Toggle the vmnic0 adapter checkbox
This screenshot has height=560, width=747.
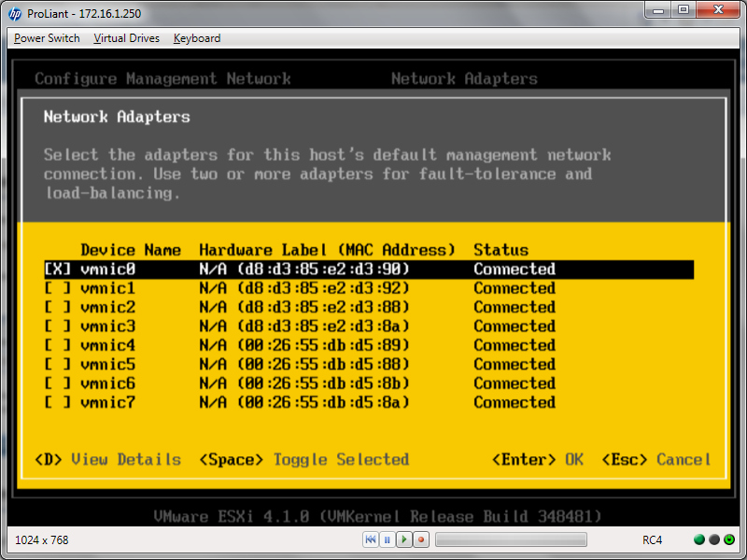point(57,269)
